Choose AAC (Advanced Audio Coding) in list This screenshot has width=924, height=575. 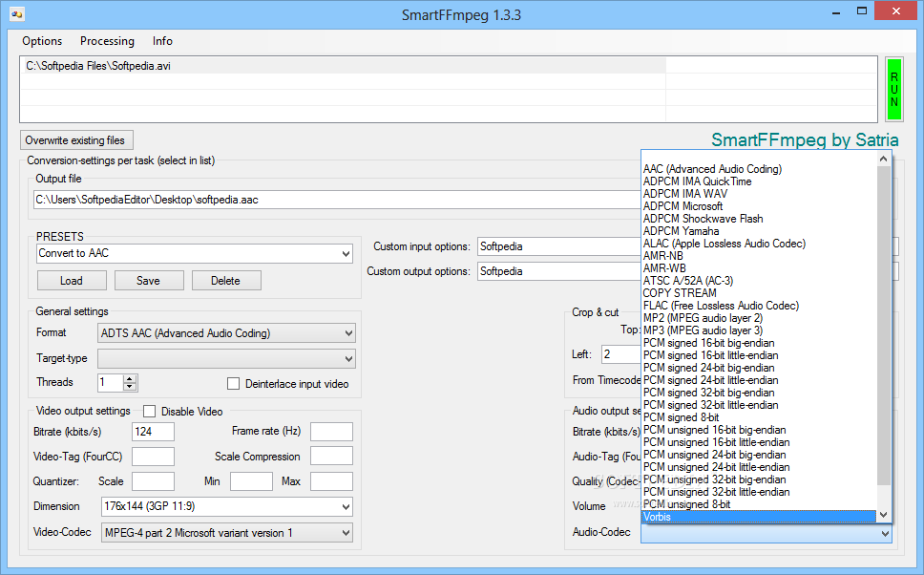click(x=759, y=169)
